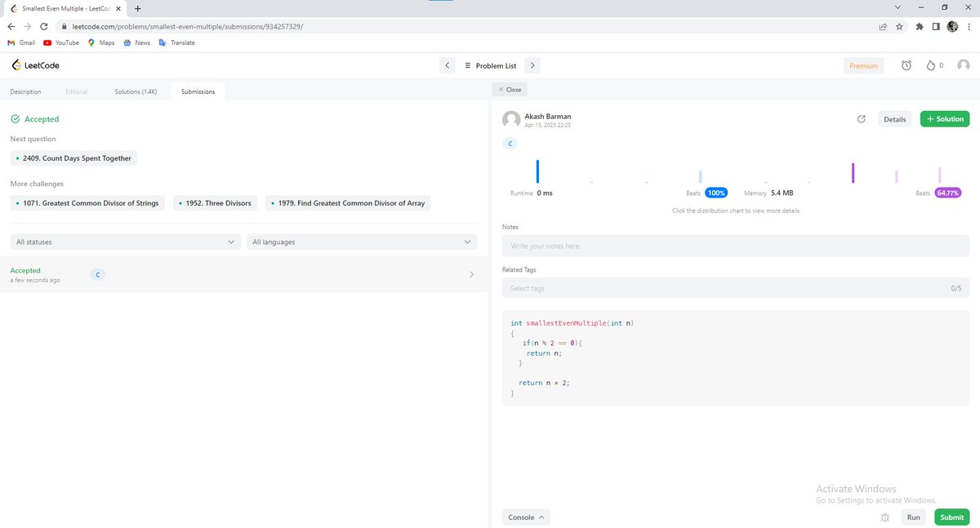
Task: Open next question 2409 Count Days Spent Together
Action: (x=73, y=158)
